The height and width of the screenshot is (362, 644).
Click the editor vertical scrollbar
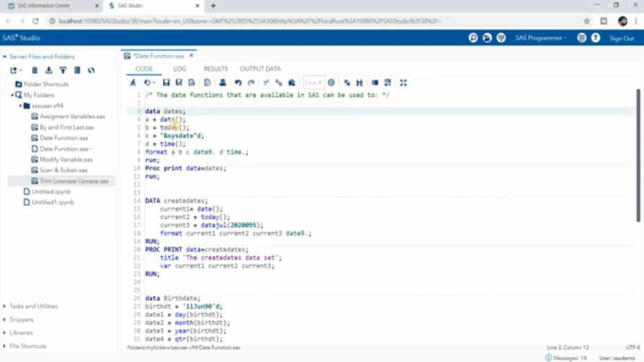[638, 156]
